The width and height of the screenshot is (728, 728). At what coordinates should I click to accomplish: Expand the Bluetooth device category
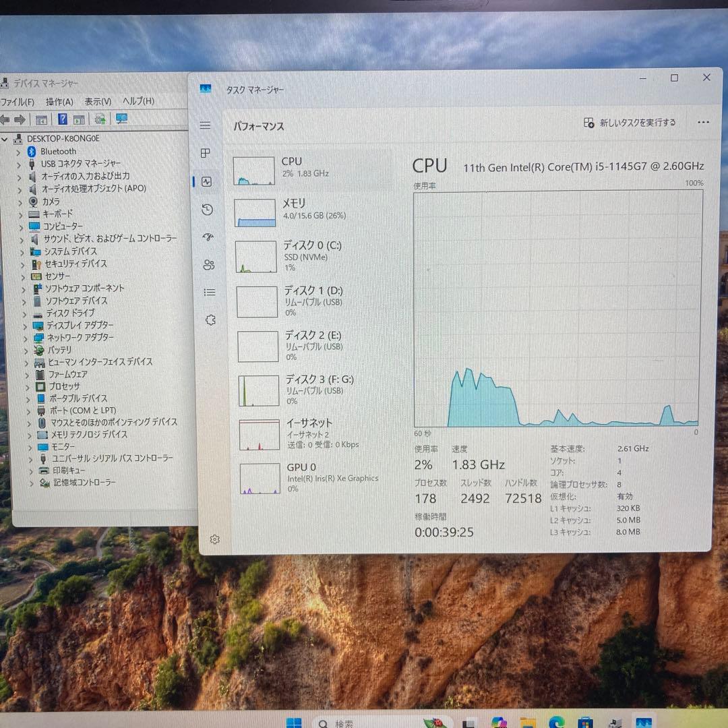(x=18, y=151)
